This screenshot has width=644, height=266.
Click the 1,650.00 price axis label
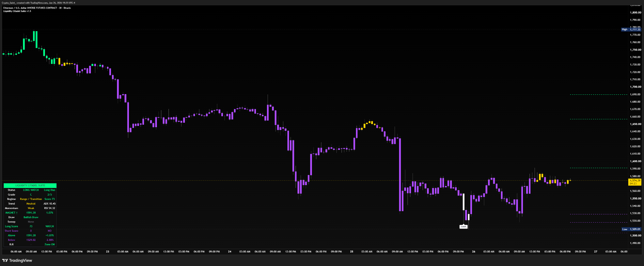[x=636, y=124]
